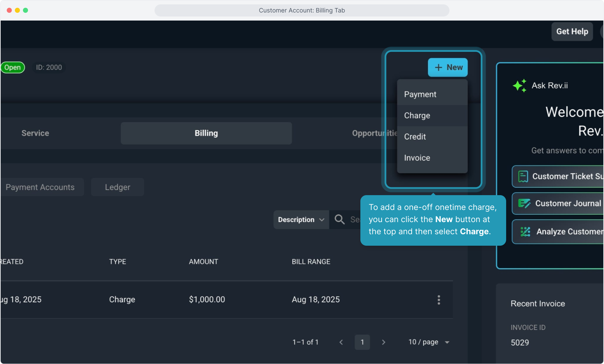The image size is (604, 364).
Task: Pick Credit in the New menu
Action: click(415, 137)
